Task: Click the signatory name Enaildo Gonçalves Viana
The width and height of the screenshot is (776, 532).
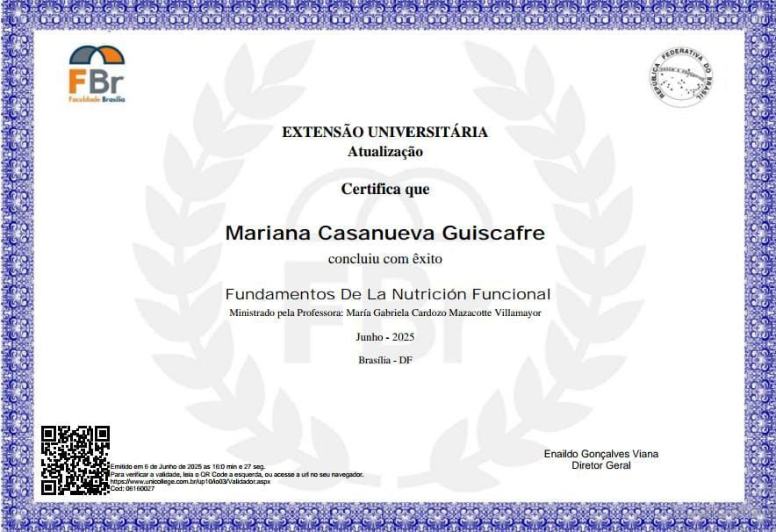Action: point(600,454)
